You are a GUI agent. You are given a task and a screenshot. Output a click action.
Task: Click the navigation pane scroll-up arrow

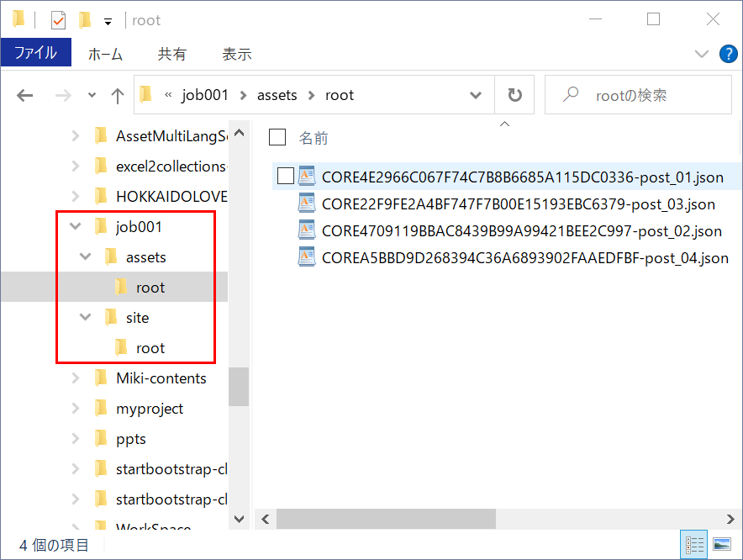coord(240,133)
